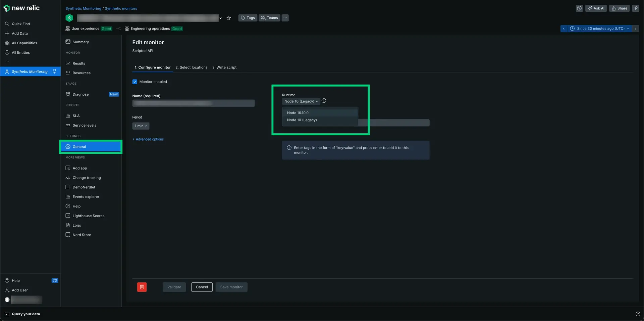Viewport: 644px width, 321px height.
Task: Open more actions ellipsis next to Teams
Action: click(x=285, y=18)
